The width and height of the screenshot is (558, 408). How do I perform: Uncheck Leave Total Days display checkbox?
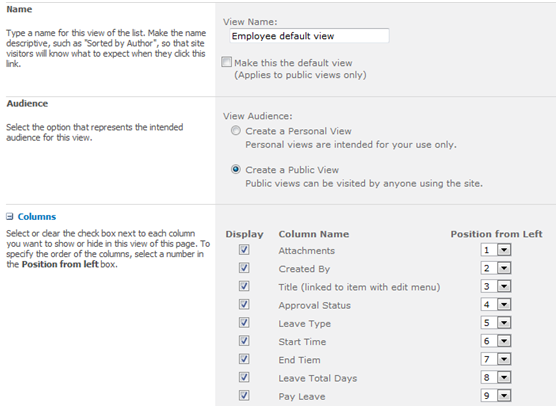pos(244,377)
